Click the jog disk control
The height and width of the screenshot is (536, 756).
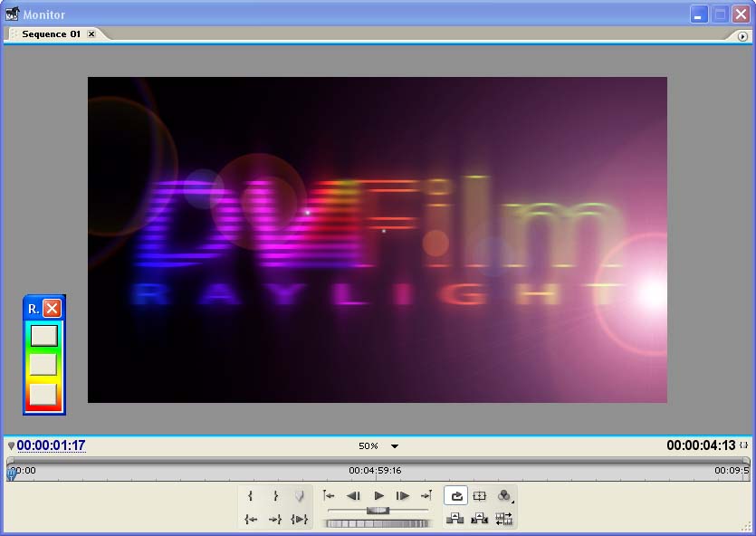pyautogui.click(x=378, y=523)
